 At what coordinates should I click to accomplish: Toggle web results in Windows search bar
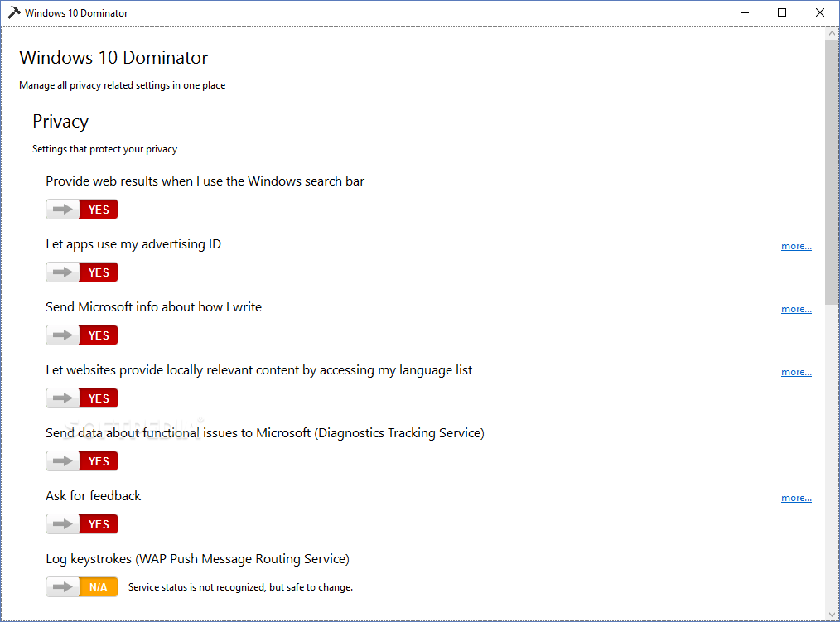pos(81,210)
